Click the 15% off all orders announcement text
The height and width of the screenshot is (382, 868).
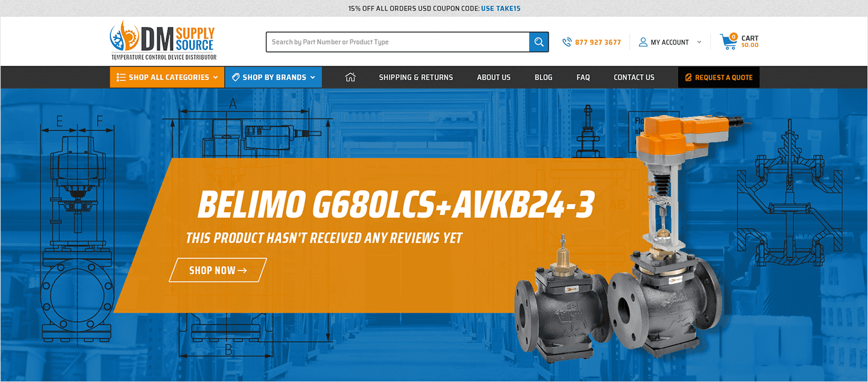coord(414,8)
